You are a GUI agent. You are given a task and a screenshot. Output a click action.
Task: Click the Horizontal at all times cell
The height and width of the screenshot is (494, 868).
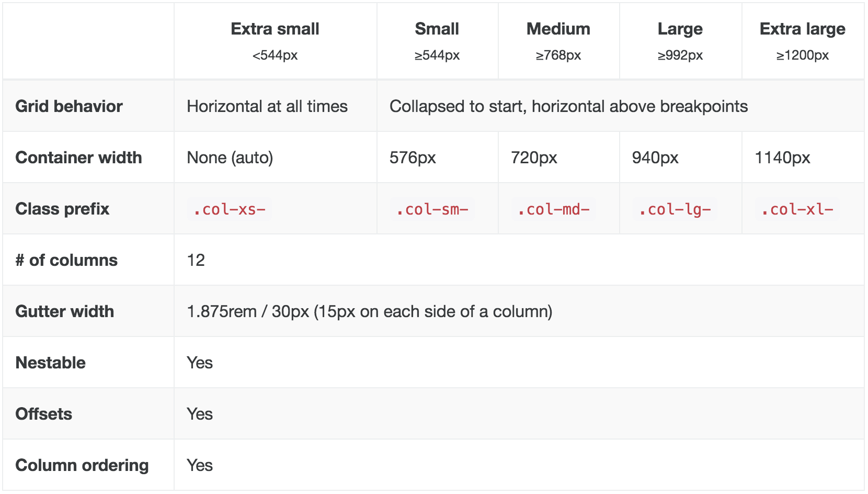[267, 106]
